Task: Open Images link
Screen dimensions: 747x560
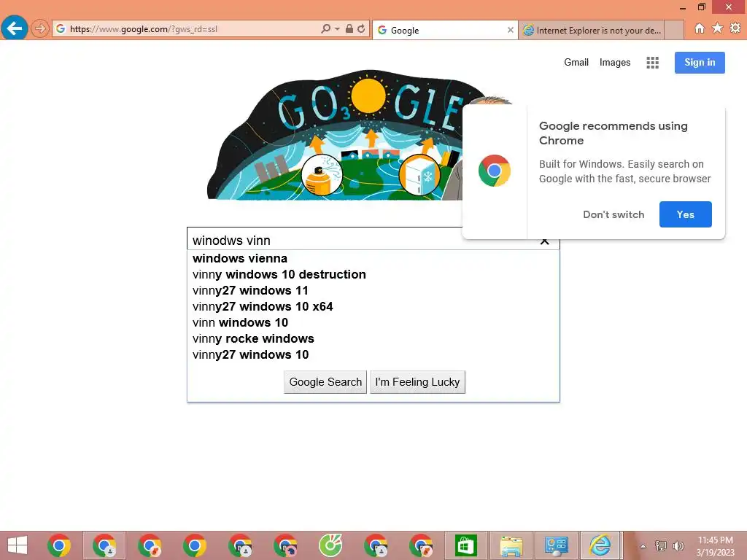Action: pyautogui.click(x=614, y=63)
